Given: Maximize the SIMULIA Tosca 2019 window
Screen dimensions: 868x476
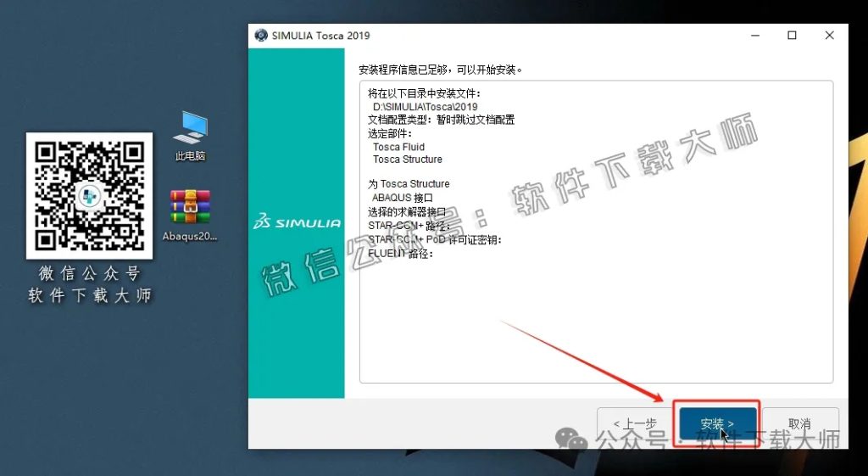Looking at the screenshot, I should [793, 36].
